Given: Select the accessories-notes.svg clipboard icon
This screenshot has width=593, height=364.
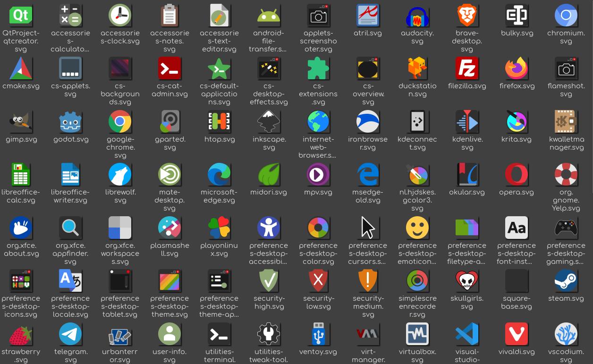Looking at the screenshot, I should click(169, 16).
